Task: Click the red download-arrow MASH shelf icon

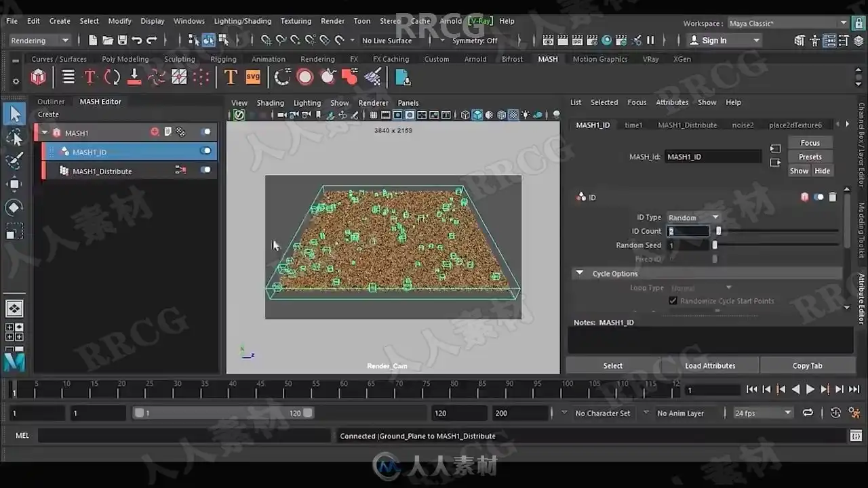Action: [134, 77]
